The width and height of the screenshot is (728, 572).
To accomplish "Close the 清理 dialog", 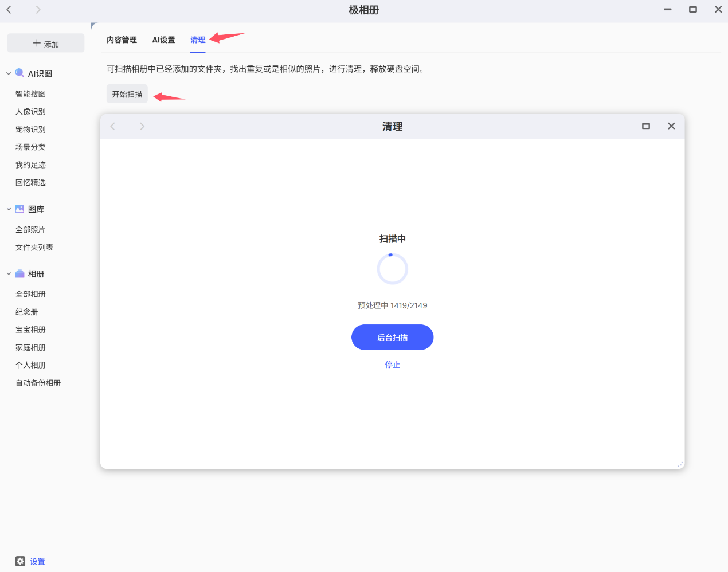I will click(x=671, y=126).
